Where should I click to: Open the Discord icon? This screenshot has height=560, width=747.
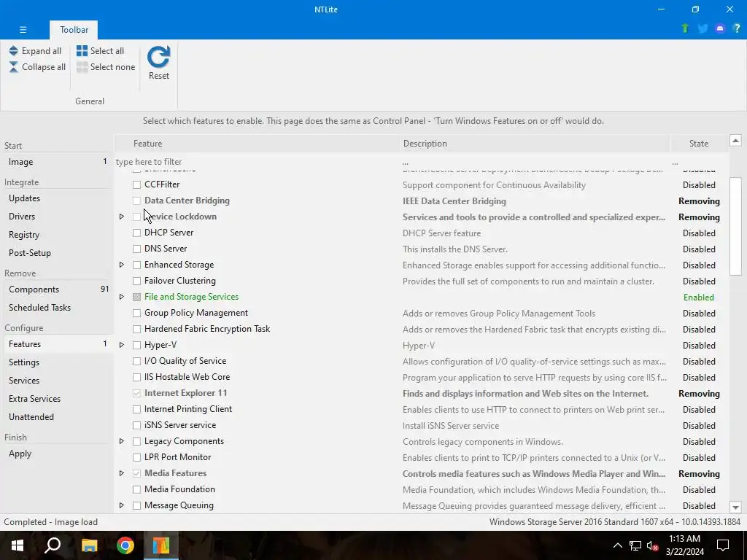(720, 28)
